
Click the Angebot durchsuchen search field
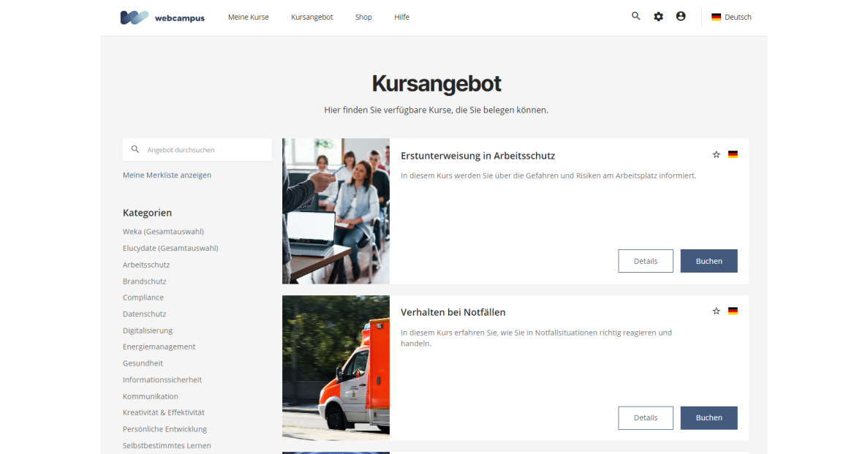[x=197, y=149]
